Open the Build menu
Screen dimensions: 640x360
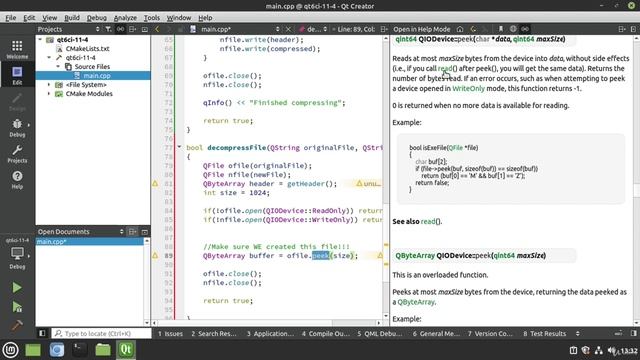pos(72,18)
